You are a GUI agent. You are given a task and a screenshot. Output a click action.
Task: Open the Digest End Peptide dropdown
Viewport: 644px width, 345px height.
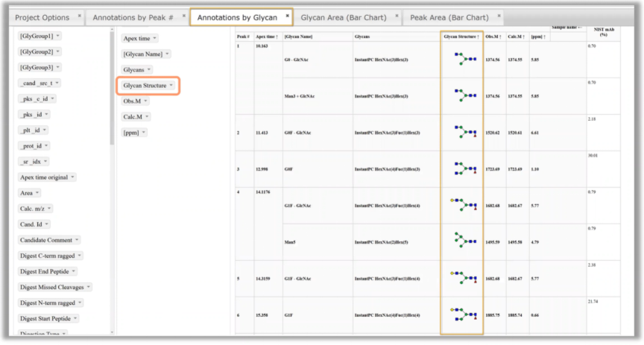click(74, 271)
